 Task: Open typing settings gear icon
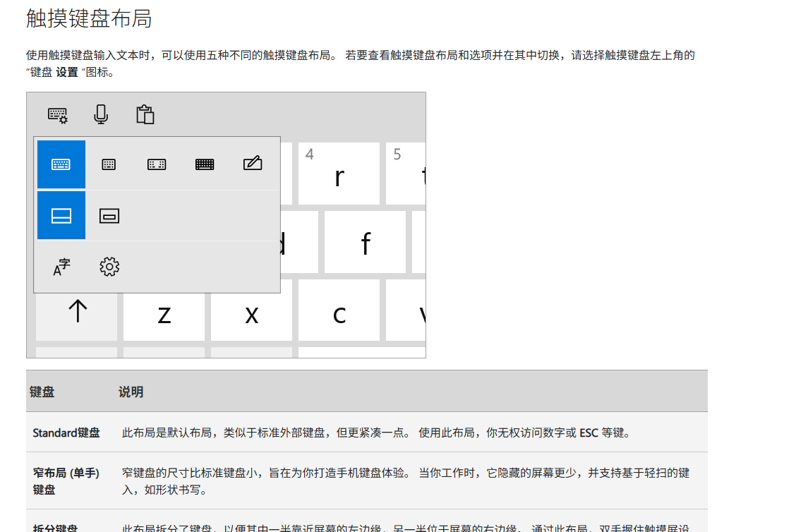tap(109, 267)
